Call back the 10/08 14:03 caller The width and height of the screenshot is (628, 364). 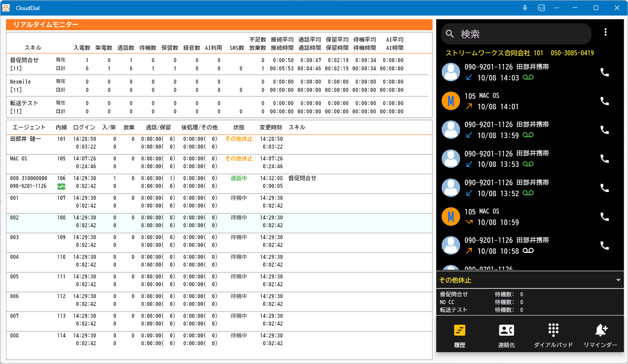coord(605,72)
